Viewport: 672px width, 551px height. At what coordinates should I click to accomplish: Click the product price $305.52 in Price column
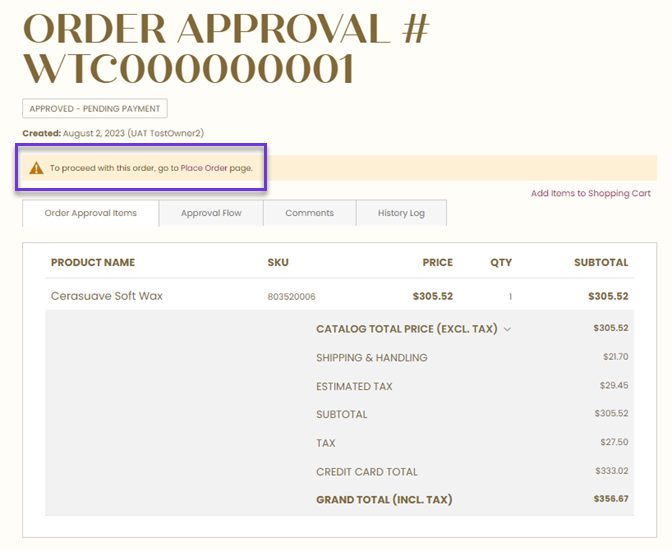coord(432,296)
